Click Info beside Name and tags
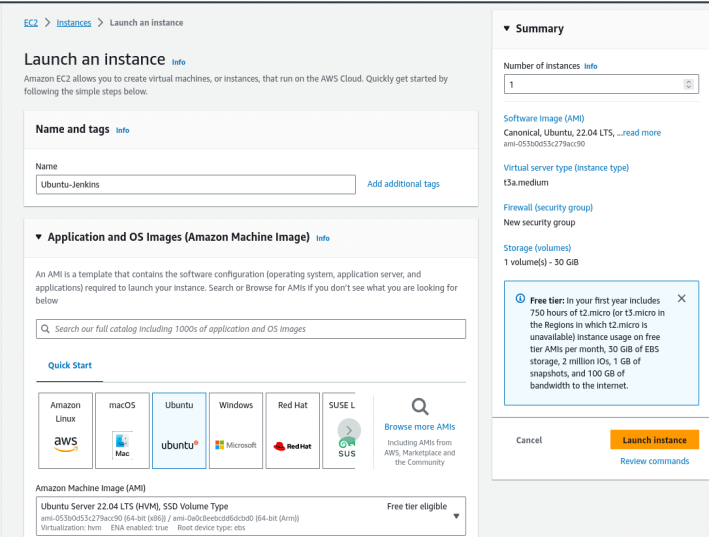 [x=123, y=130]
